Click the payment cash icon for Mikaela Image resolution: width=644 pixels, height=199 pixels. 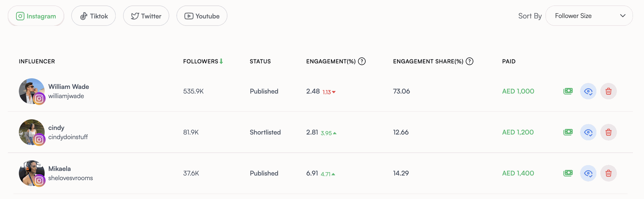(568, 173)
